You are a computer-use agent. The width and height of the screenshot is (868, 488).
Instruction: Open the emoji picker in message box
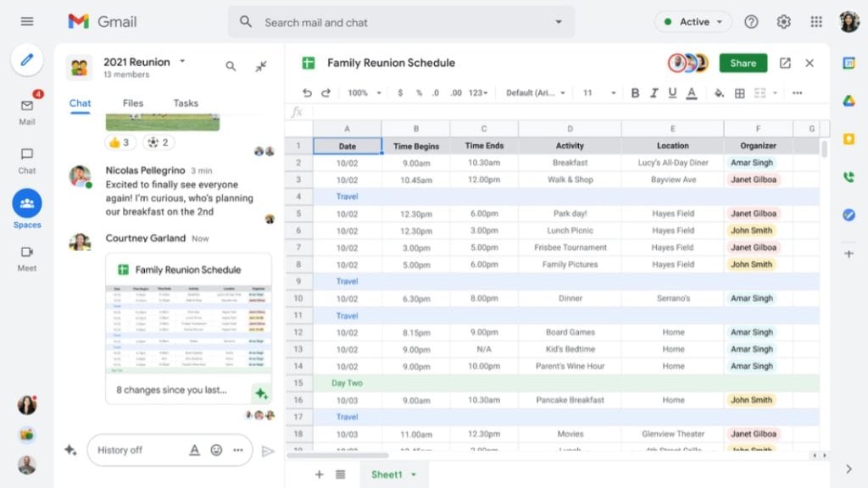(216, 451)
